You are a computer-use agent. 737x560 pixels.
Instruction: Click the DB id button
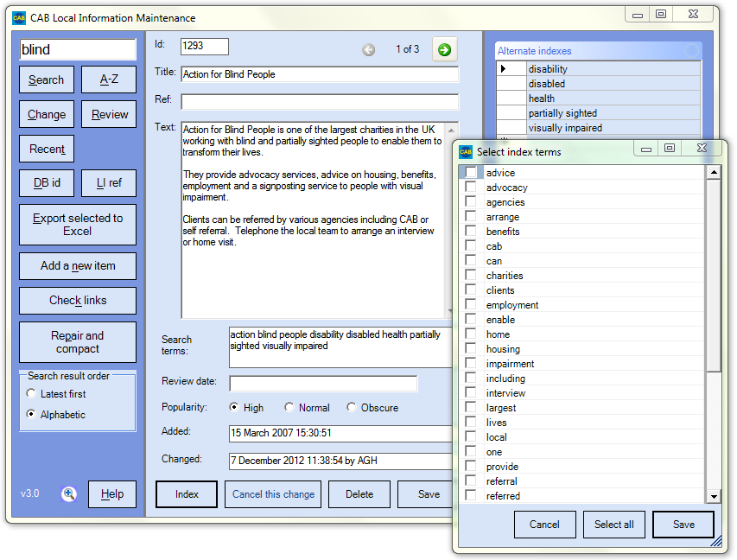coord(47,183)
